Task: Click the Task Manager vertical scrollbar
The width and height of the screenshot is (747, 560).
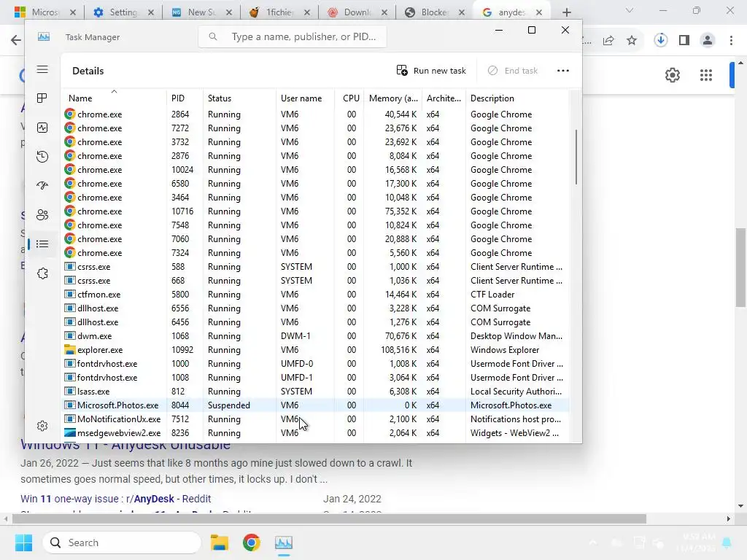Action: [576, 157]
